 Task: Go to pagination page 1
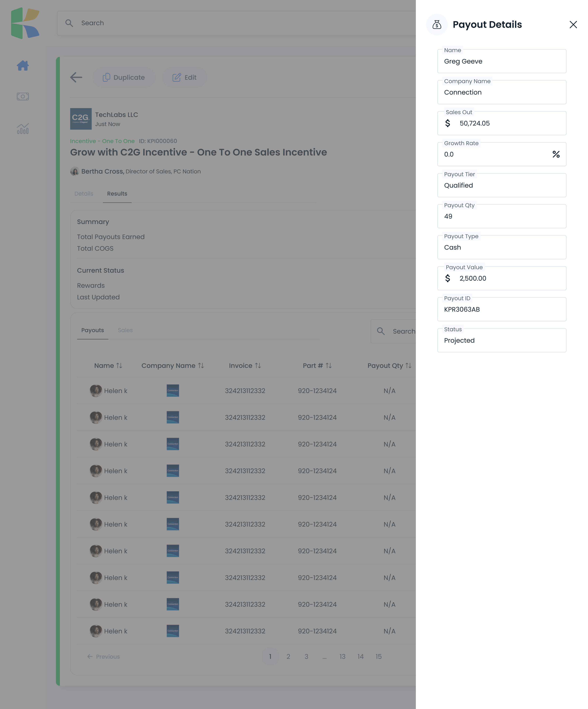270,656
